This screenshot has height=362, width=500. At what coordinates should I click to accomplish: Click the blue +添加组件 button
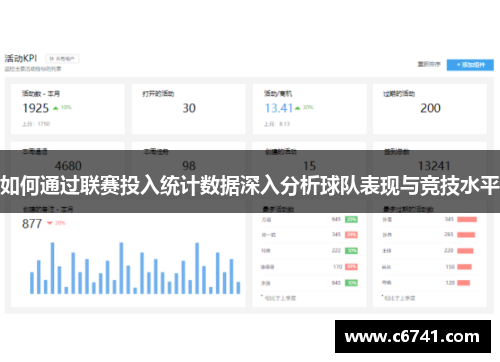point(470,65)
